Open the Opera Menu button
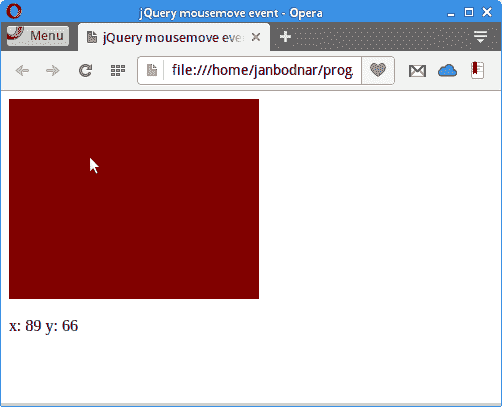Image resolution: width=502 pixels, height=407 pixels. coord(38,36)
